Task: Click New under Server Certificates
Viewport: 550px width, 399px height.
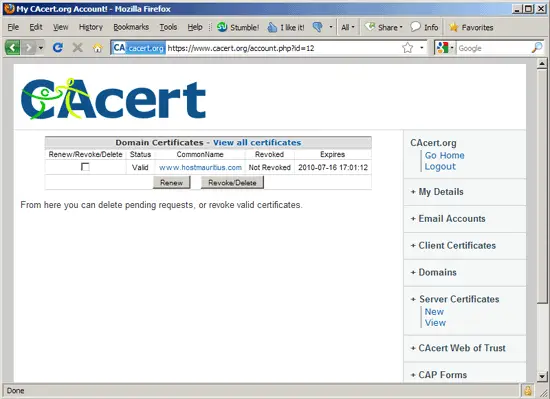Action: tap(434, 312)
